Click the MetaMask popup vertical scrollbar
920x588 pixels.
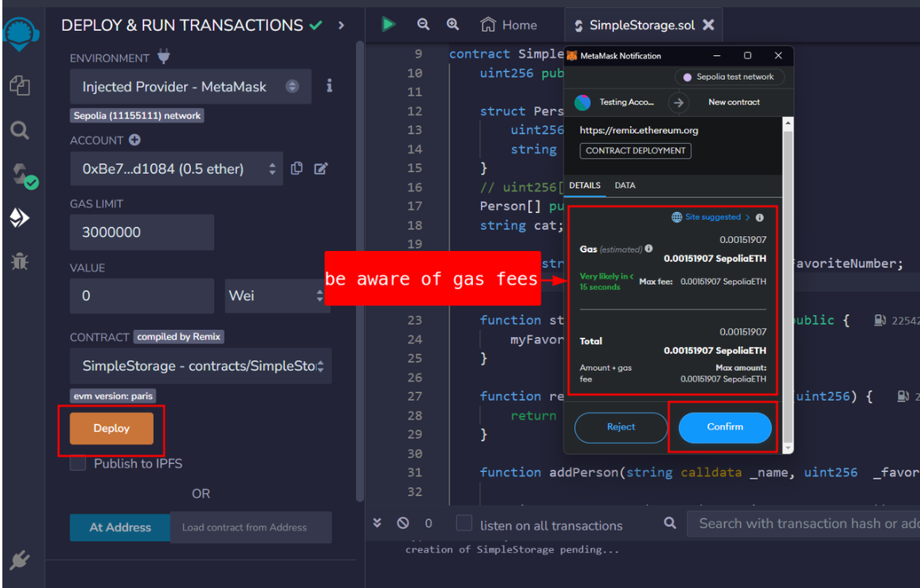[x=788, y=286]
